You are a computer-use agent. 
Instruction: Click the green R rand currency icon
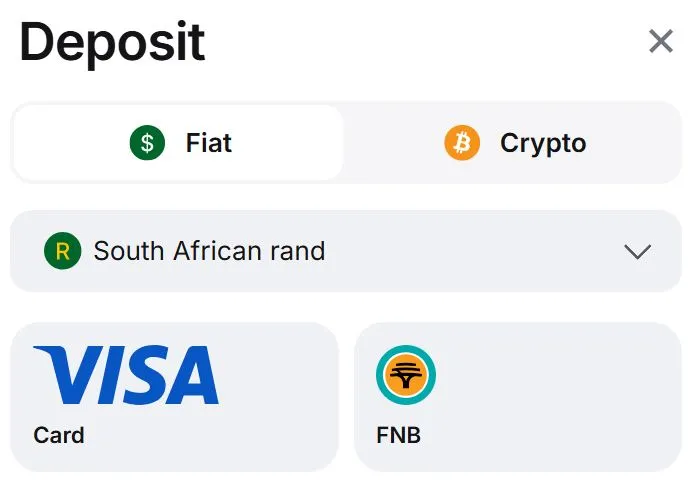click(x=62, y=250)
